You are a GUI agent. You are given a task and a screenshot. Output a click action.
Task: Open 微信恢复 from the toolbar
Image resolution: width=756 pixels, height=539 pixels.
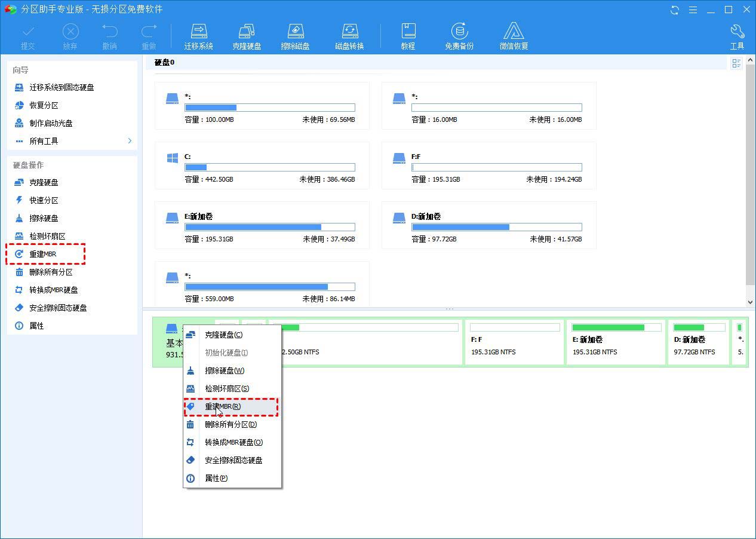[514, 35]
